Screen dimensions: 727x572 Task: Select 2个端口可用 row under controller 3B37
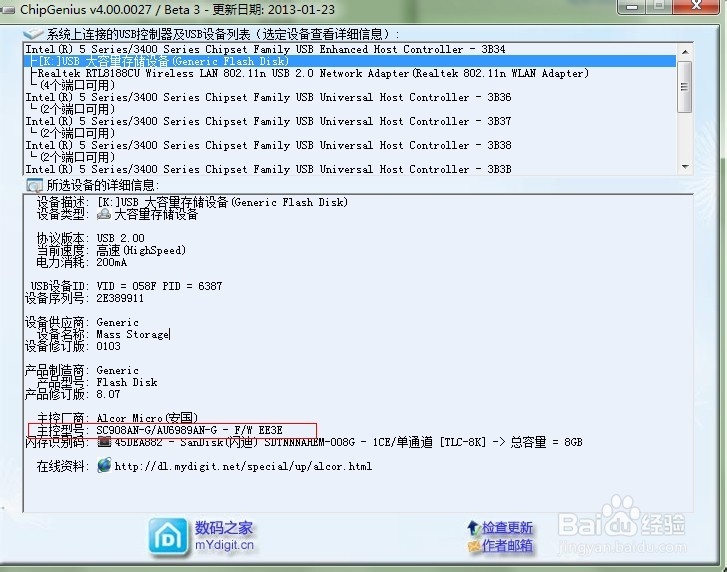[350, 133]
